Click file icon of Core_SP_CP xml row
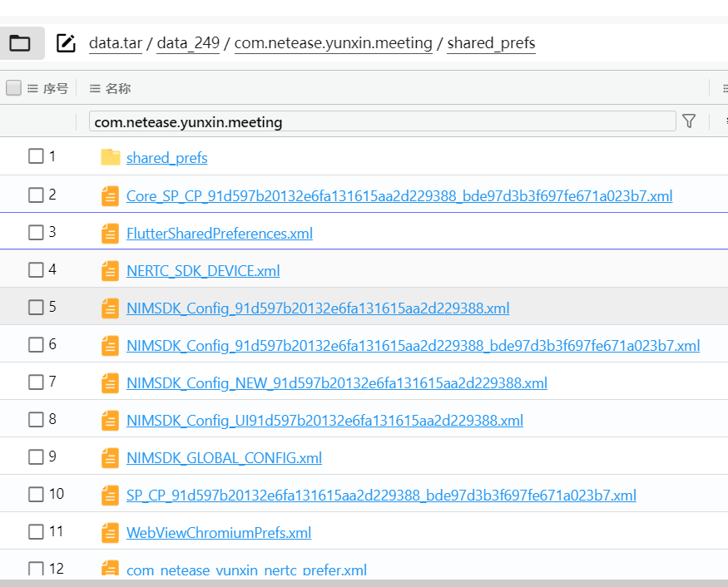This screenshot has width=728, height=587. tap(110, 196)
